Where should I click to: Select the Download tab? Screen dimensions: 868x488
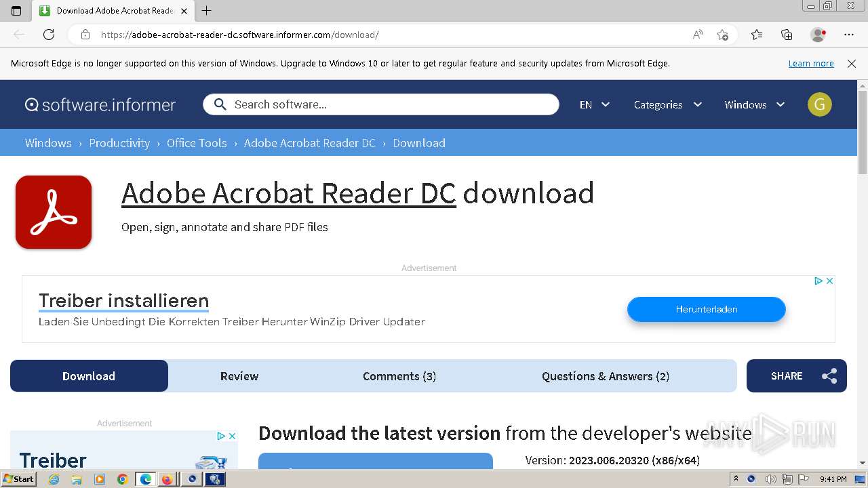(x=89, y=376)
